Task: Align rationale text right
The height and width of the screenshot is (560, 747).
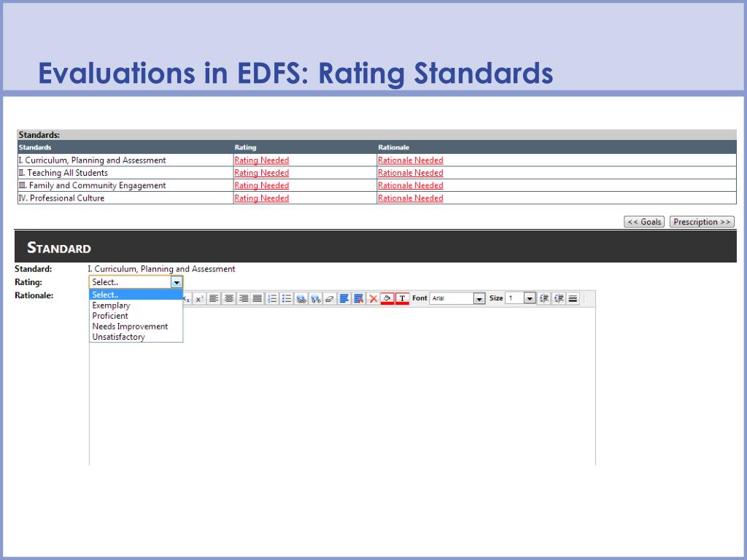Action: 244,298
